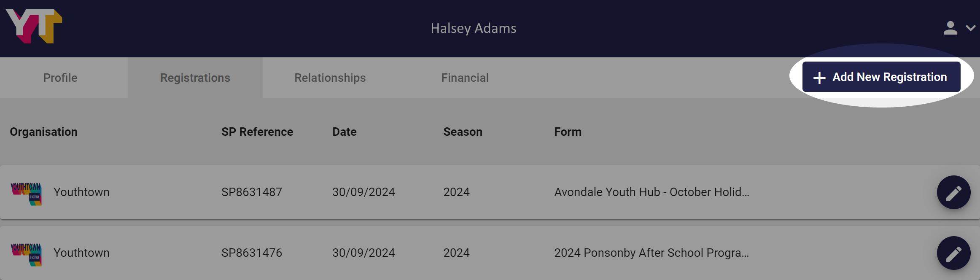The image size is (980, 280).
Task: Click the Season column header
Action: [463, 132]
